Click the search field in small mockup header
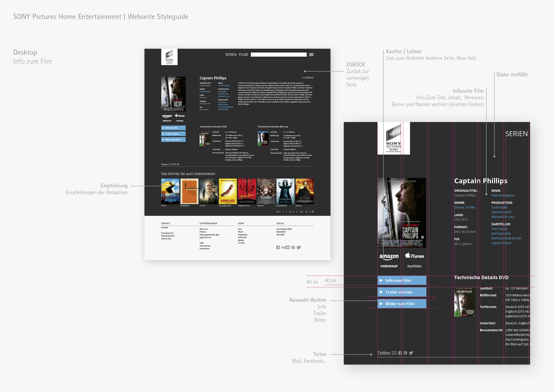 click(279, 55)
